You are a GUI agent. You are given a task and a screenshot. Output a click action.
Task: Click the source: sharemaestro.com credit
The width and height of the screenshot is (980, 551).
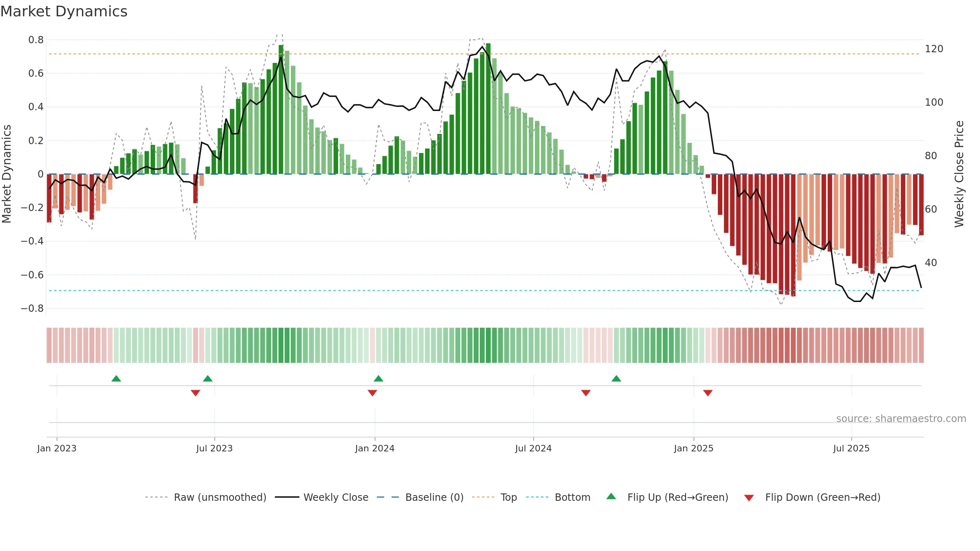point(901,419)
